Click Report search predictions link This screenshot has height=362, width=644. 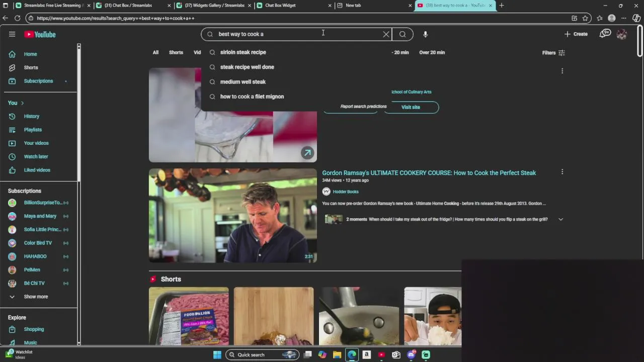pos(363,107)
